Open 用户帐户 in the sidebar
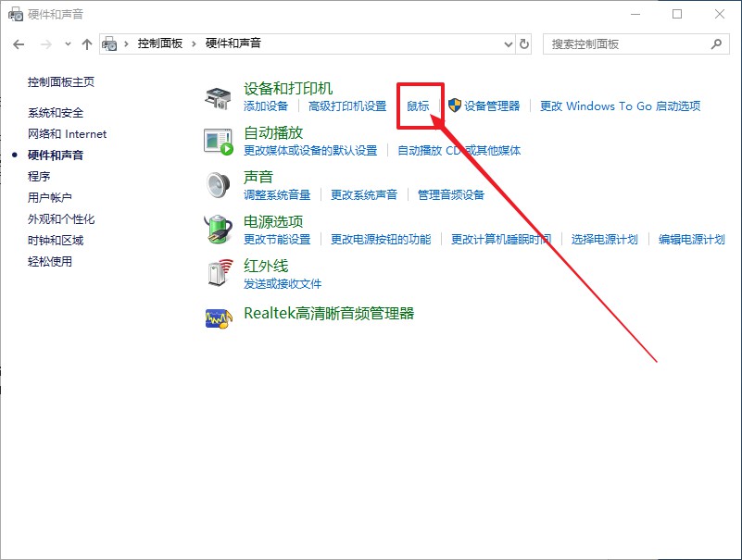742x560 pixels. click(x=50, y=198)
